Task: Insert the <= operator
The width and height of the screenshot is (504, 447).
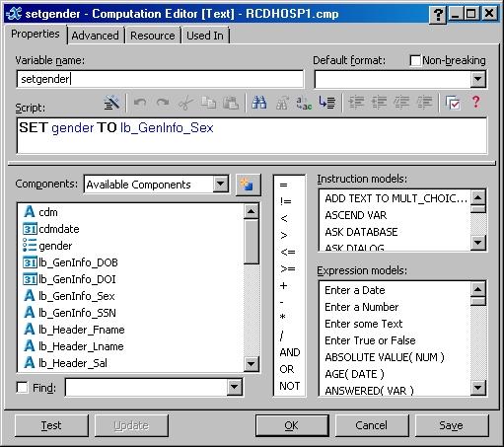Action: tap(288, 253)
